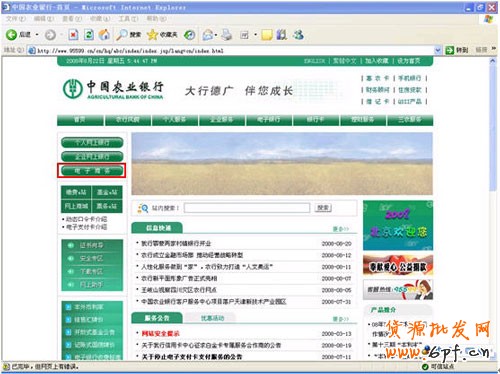
Task: Click the vertical scrollbar thumb
Action: (x=493, y=128)
